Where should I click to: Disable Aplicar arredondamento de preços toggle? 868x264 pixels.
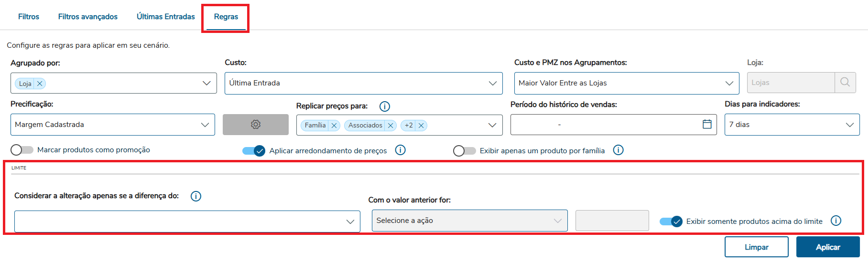[254, 151]
